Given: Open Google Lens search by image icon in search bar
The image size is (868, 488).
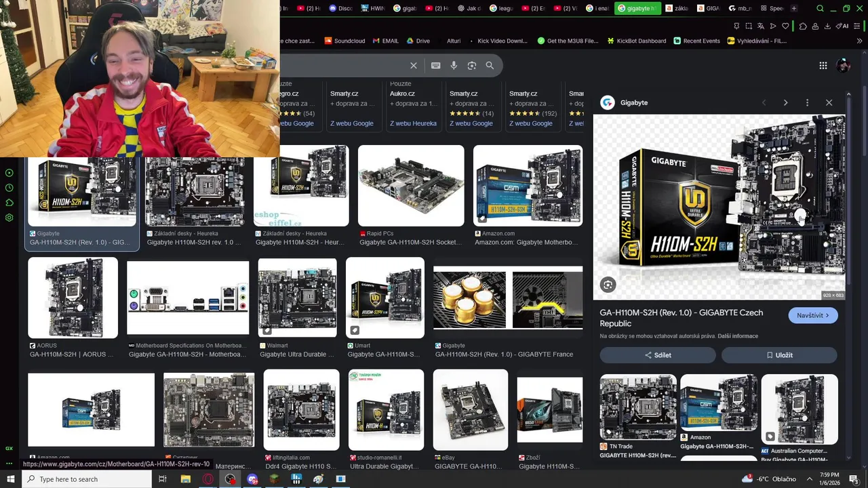Looking at the screenshot, I should 472,66.
